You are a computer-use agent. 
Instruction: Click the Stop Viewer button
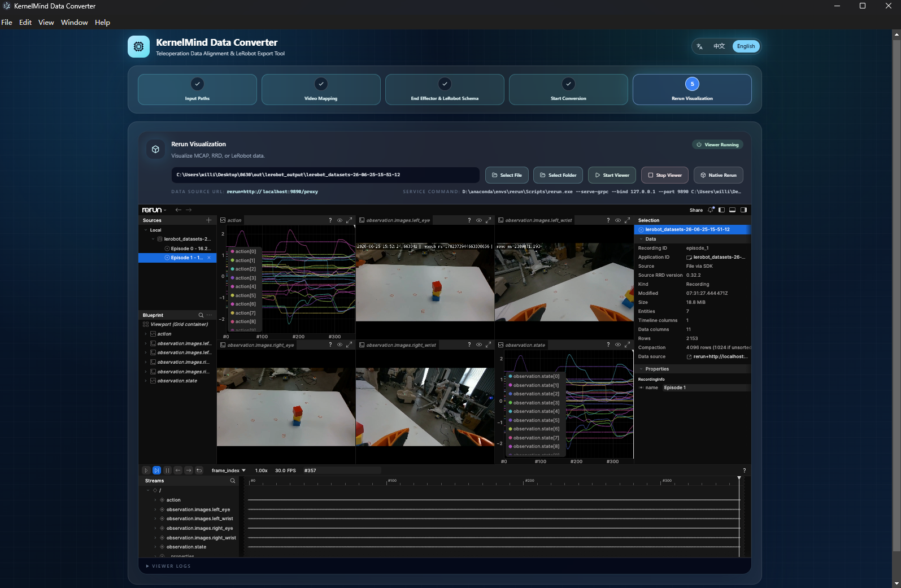tap(665, 175)
